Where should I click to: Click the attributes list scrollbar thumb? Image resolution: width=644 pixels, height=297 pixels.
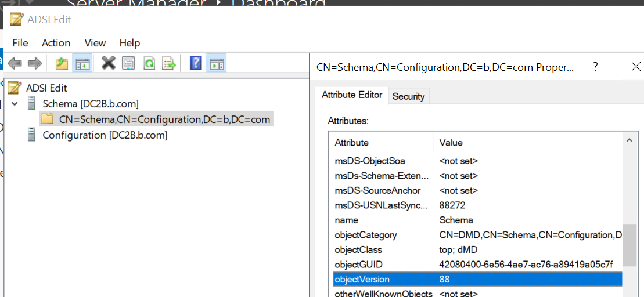(x=629, y=245)
